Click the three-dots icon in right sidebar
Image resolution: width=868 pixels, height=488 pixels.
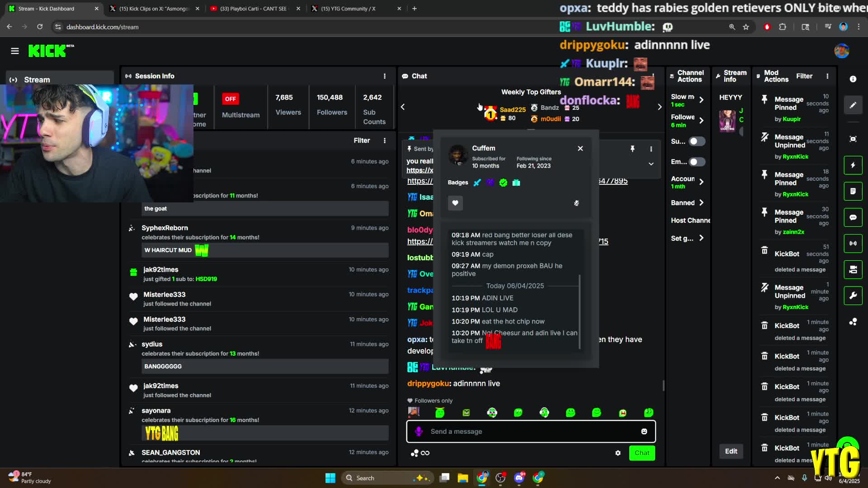(x=853, y=322)
